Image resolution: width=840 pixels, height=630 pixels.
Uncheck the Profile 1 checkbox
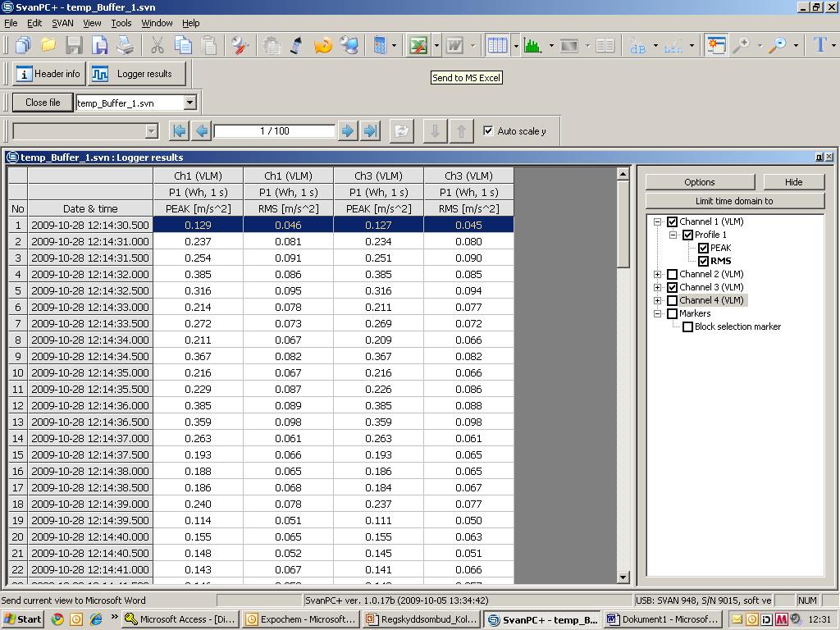pos(688,235)
